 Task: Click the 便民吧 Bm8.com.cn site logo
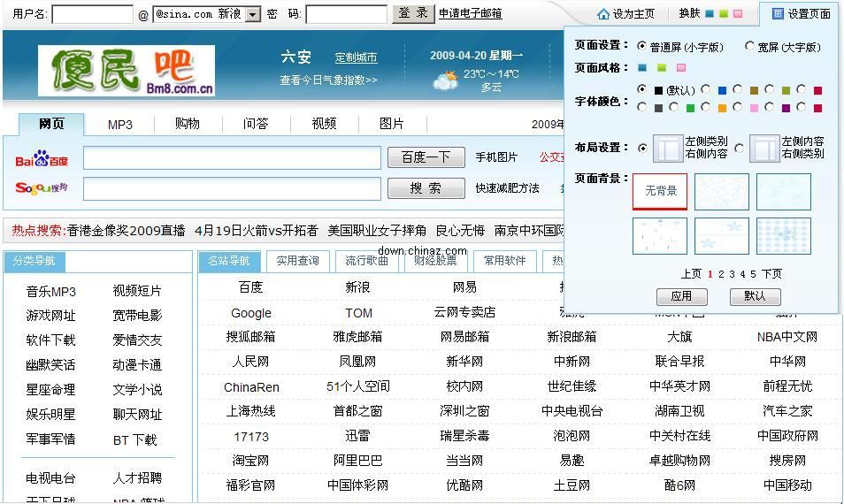coord(127,71)
